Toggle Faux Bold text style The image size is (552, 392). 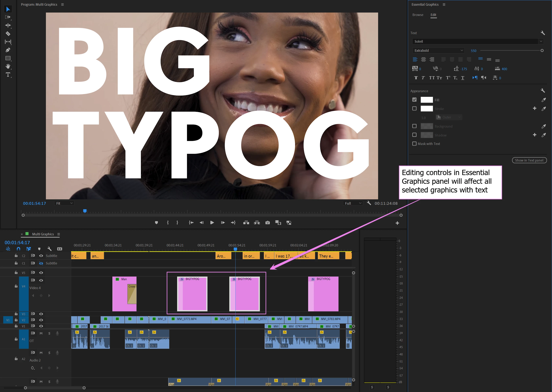pyautogui.click(x=416, y=78)
